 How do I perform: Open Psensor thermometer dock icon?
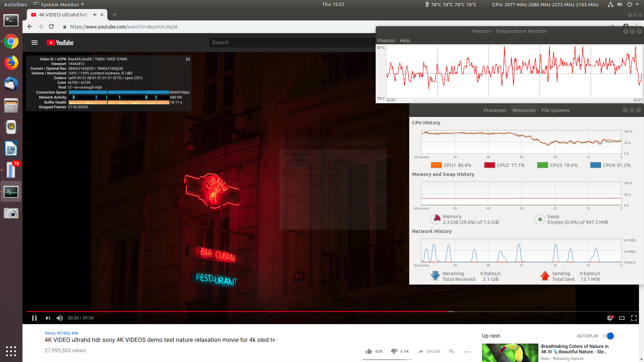click(x=11, y=170)
